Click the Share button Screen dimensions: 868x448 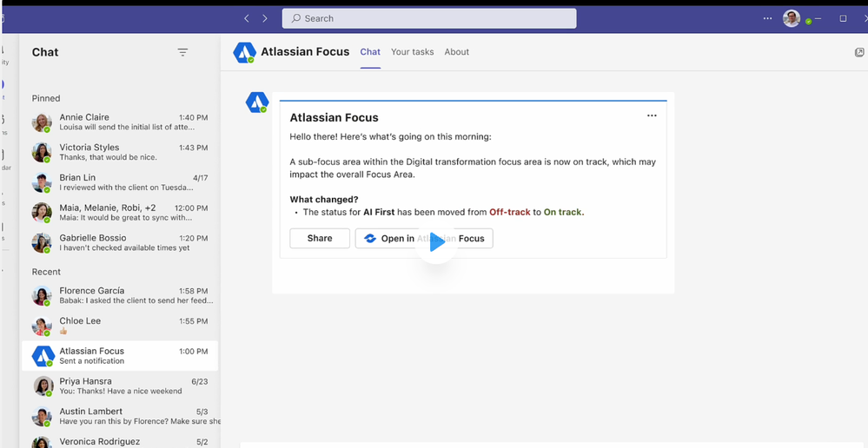(320, 239)
